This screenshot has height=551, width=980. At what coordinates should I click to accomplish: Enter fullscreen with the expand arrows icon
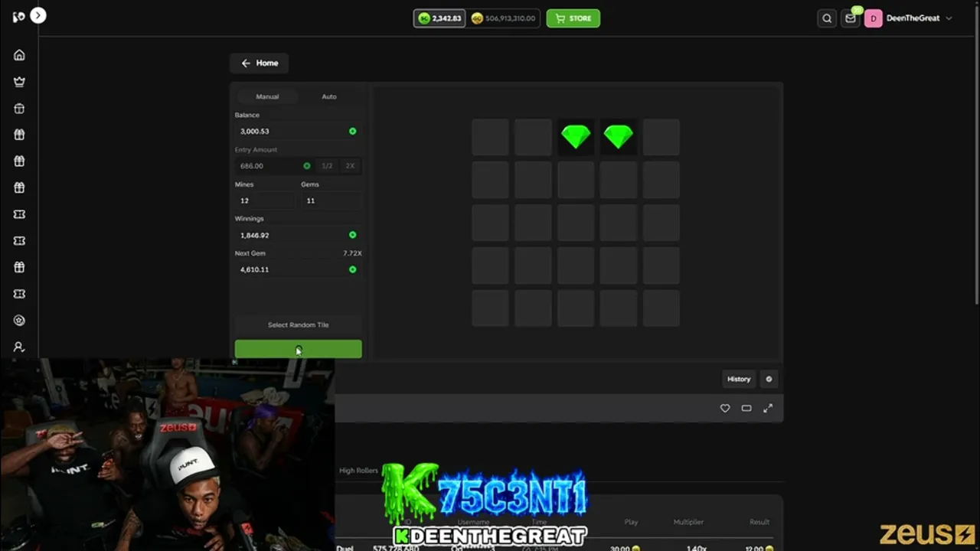click(768, 409)
